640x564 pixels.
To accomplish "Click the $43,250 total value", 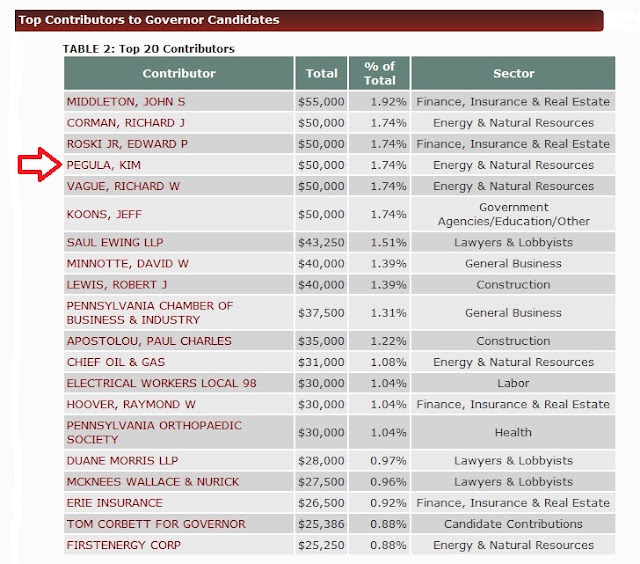I will pos(321,242).
